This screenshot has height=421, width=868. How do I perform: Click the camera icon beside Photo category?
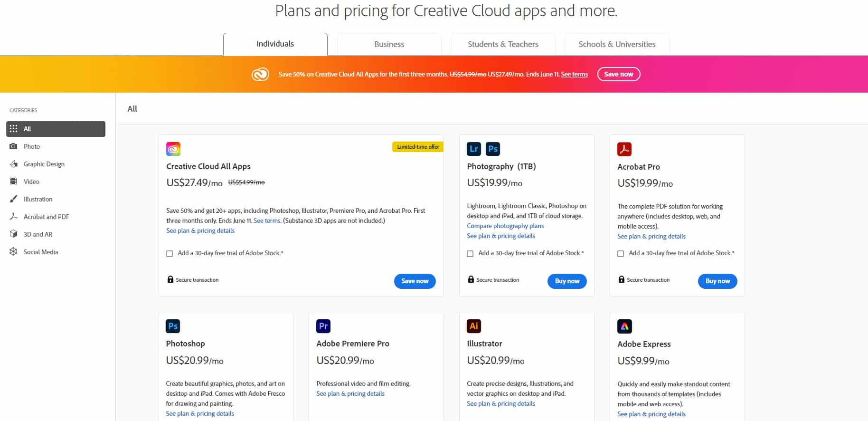click(x=13, y=146)
